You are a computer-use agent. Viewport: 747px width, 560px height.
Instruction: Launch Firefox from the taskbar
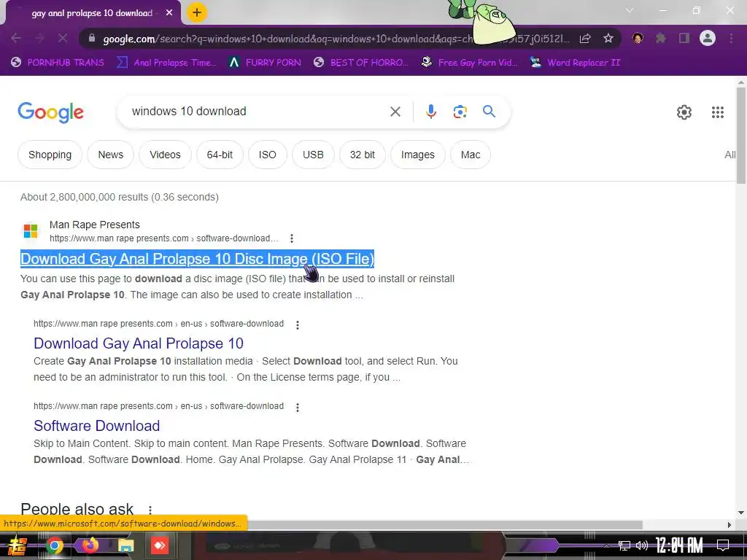[x=90, y=545]
